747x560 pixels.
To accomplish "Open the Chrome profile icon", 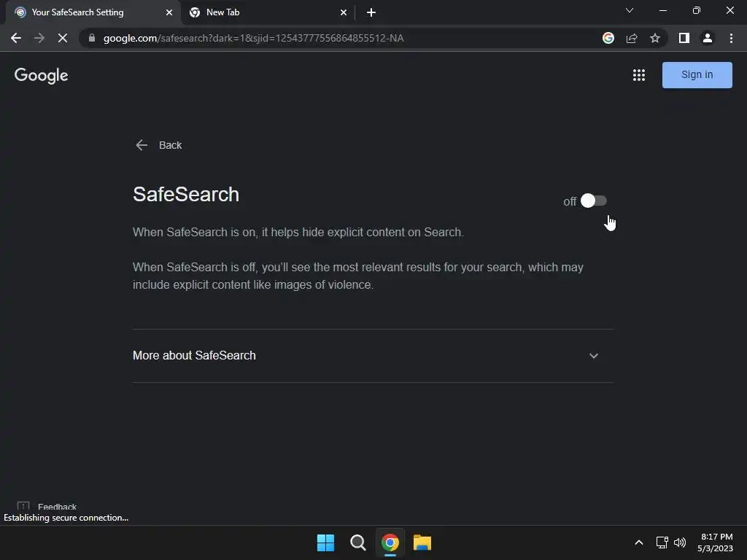I will pos(708,38).
